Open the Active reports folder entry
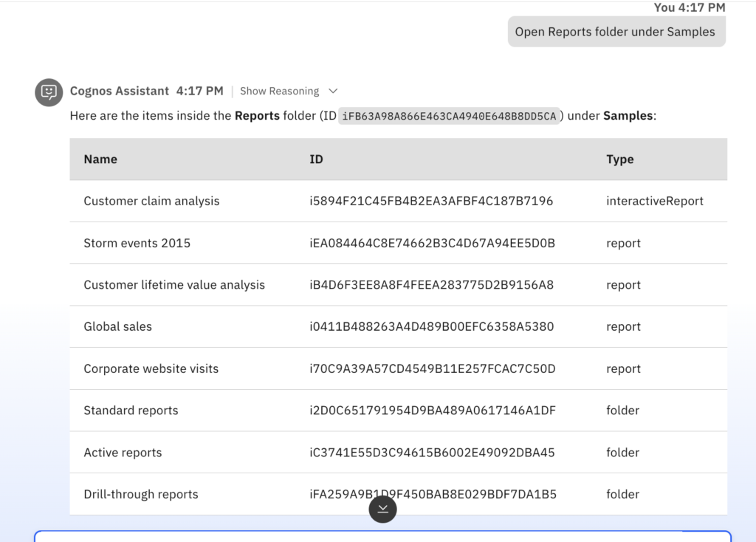 pos(123,453)
